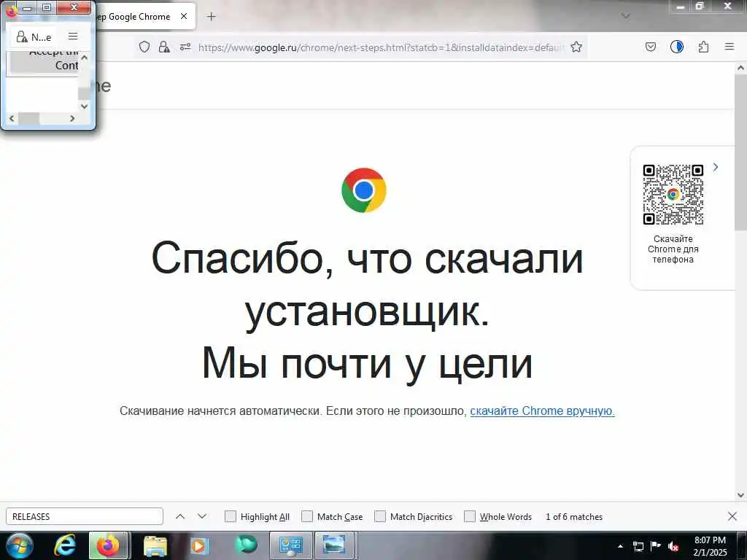Open Windows Media Player on taskbar
Viewport: 747px width, 560px height.
pyautogui.click(x=199, y=545)
